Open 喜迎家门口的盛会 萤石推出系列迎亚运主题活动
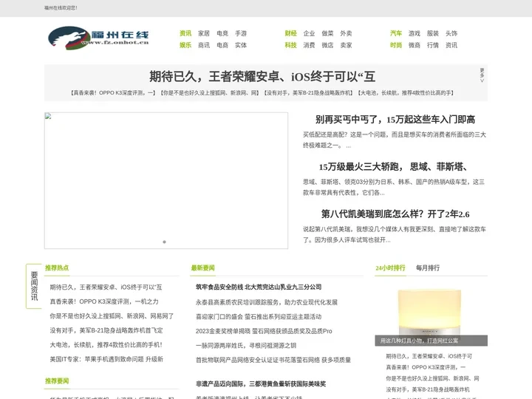This screenshot has width=532, height=399. 259,316
